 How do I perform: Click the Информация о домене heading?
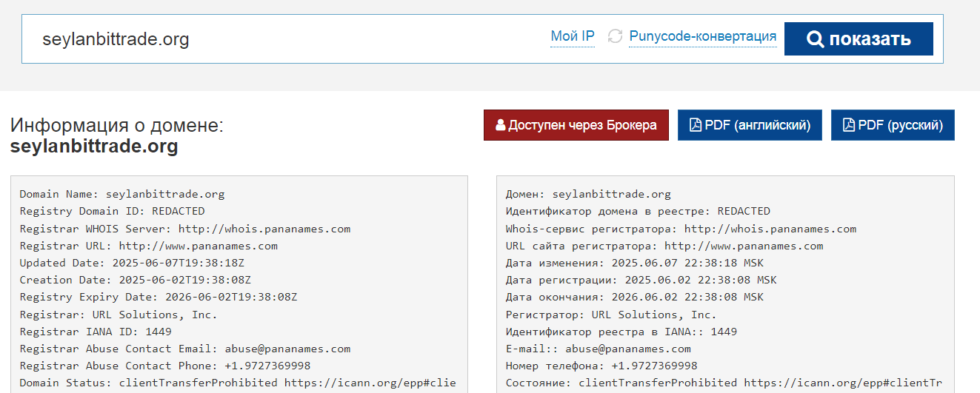117,126
